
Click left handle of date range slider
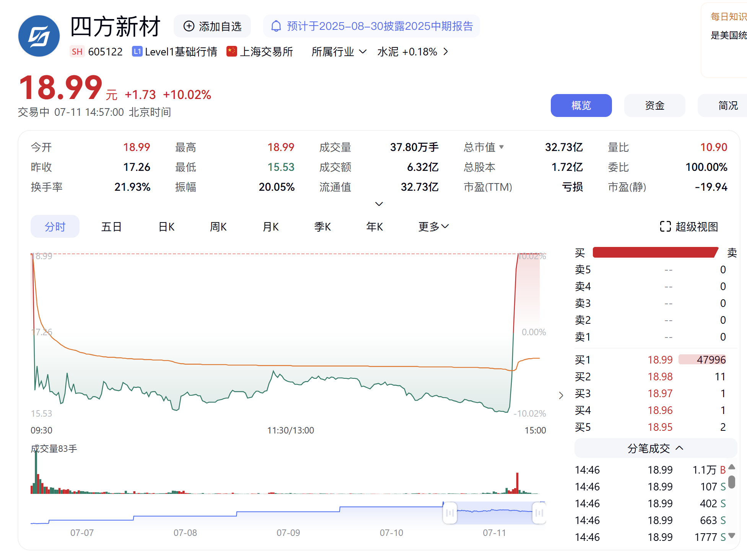(450, 513)
